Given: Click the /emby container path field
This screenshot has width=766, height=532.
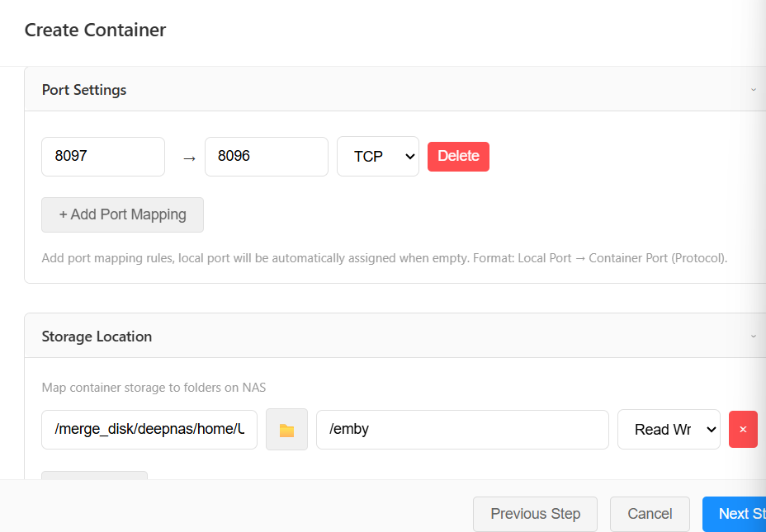Looking at the screenshot, I should (462, 430).
